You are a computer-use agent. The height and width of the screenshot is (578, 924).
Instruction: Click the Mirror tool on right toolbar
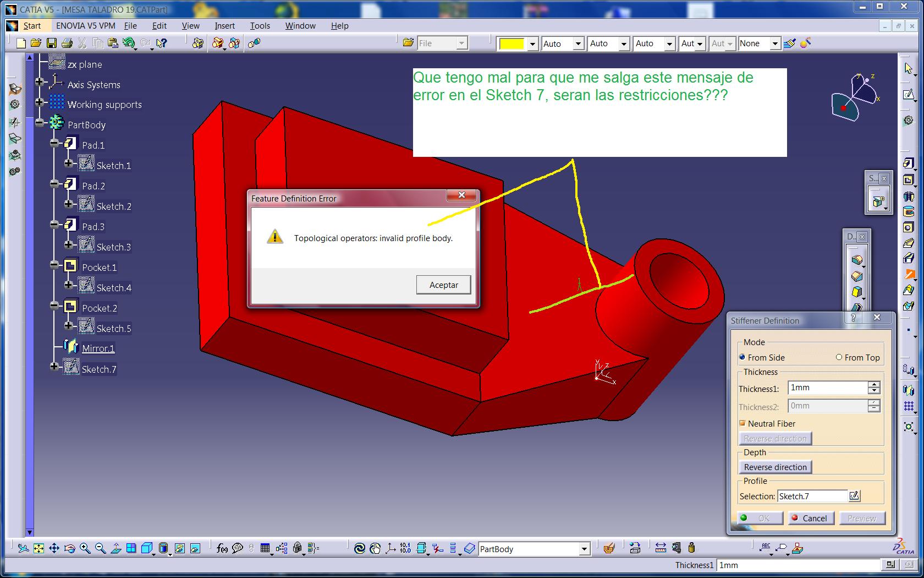pos(909,390)
